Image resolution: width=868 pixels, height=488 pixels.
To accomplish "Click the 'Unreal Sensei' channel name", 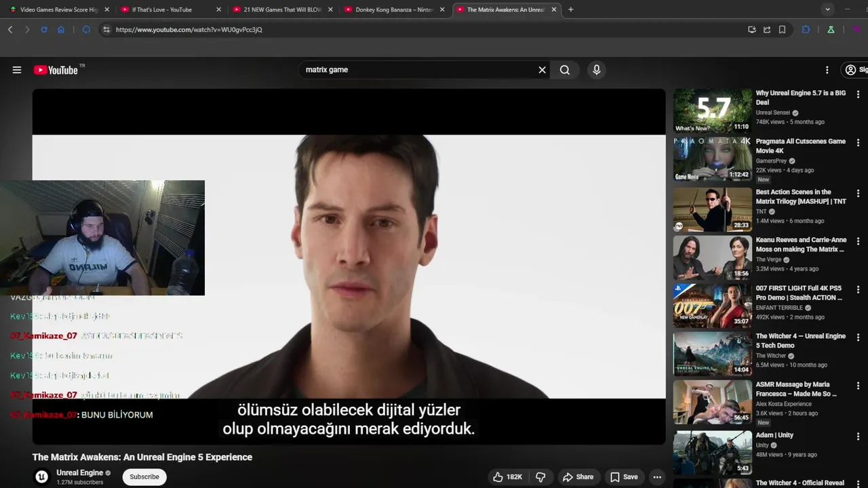I will [x=773, y=113].
